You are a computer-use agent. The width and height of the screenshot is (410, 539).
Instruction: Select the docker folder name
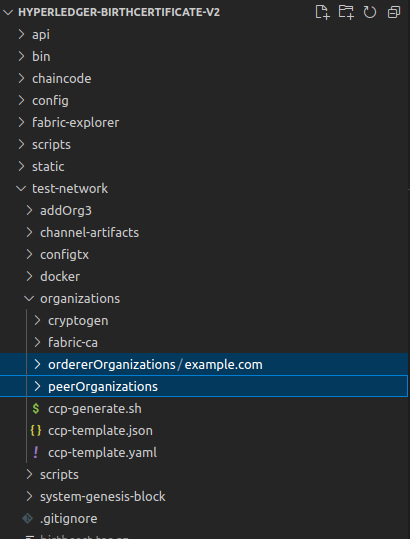tap(60, 277)
